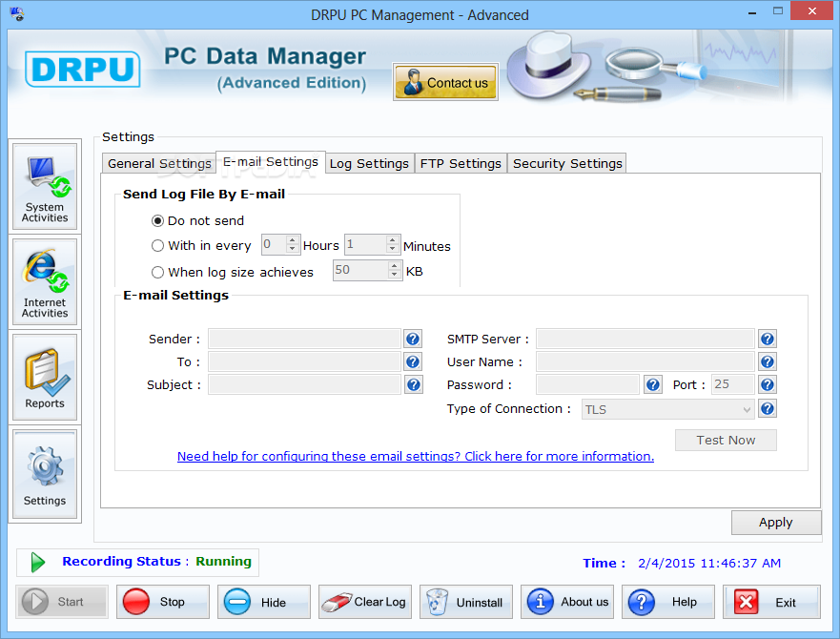Click the About us button
The height and width of the screenshot is (639, 840).
coord(567,602)
